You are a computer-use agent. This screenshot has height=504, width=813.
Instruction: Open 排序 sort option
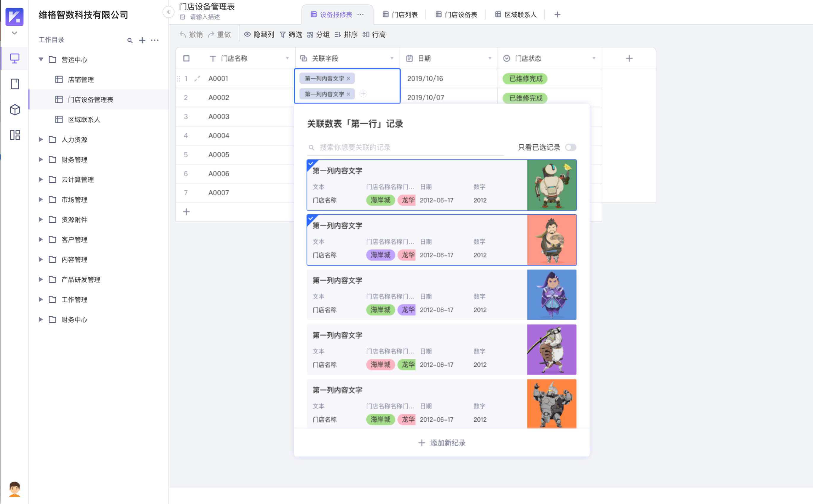pyautogui.click(x=346, y=35)
